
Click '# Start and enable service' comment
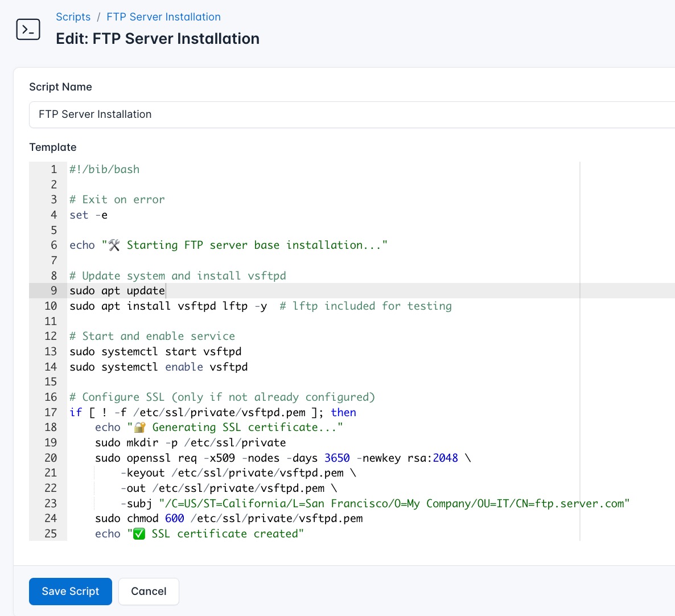(x=153, y=336)
